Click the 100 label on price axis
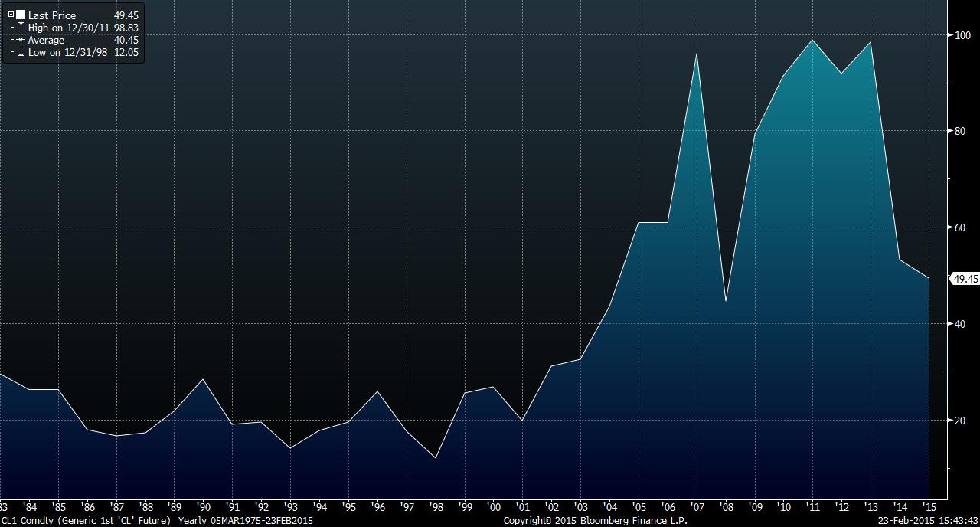The height and width of the screenshot is (527, 980). point(962,35)
